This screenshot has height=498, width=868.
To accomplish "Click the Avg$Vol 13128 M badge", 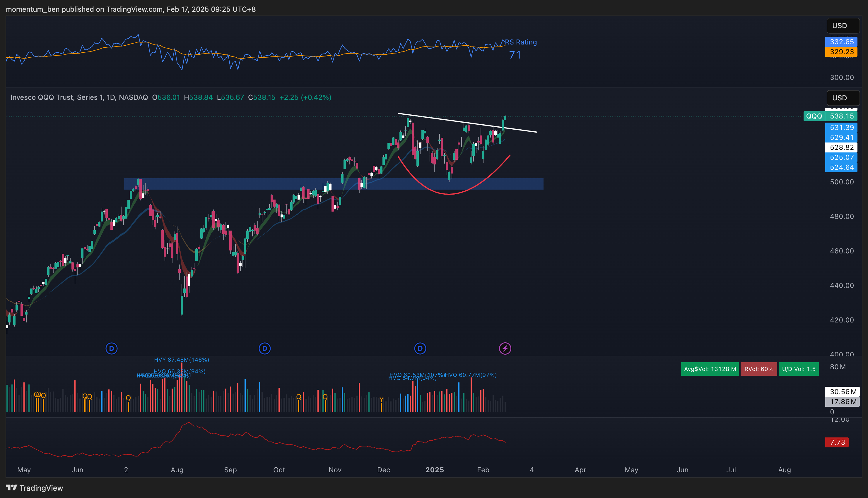I will click(710, 369).
